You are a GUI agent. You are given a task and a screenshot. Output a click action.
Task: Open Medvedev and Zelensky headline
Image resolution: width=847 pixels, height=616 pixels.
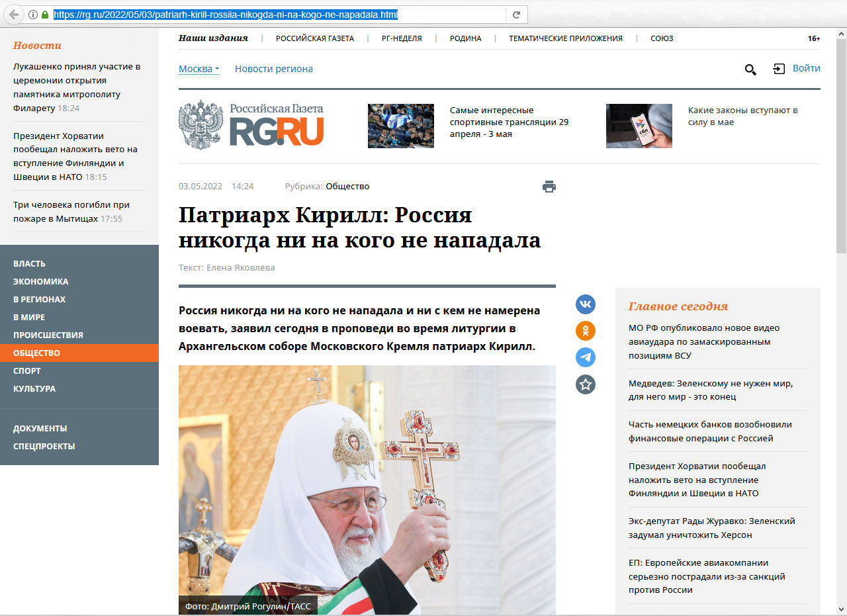[710, 390]
